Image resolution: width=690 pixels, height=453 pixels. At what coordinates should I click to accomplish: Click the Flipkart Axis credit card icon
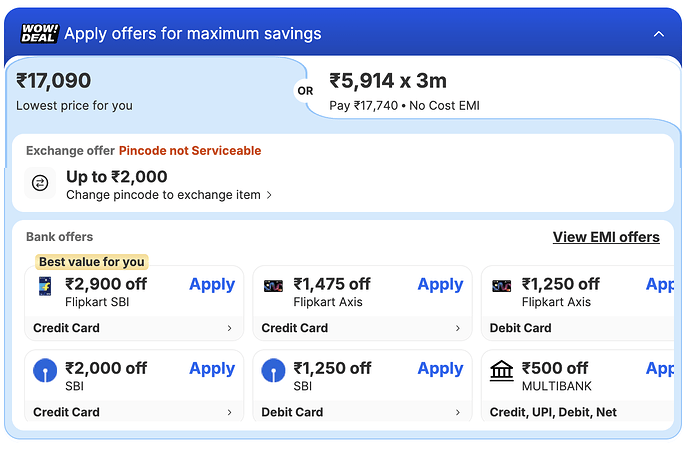coord(273,286)
